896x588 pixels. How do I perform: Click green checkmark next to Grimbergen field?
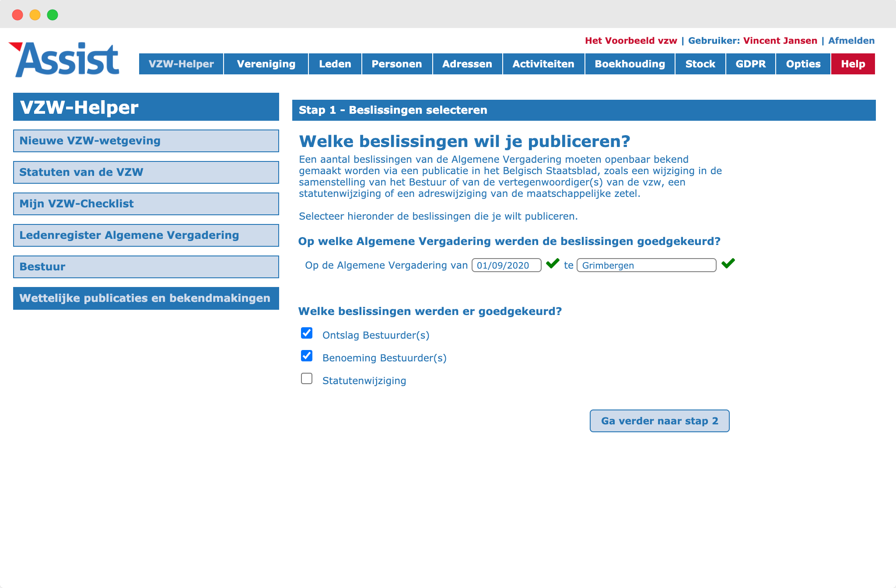728,263
